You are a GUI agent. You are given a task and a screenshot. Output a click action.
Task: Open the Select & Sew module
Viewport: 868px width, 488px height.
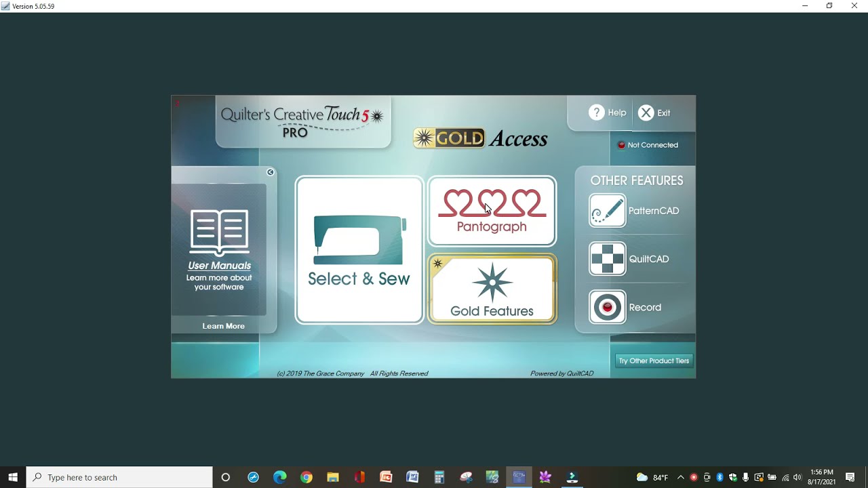[359, 250]
